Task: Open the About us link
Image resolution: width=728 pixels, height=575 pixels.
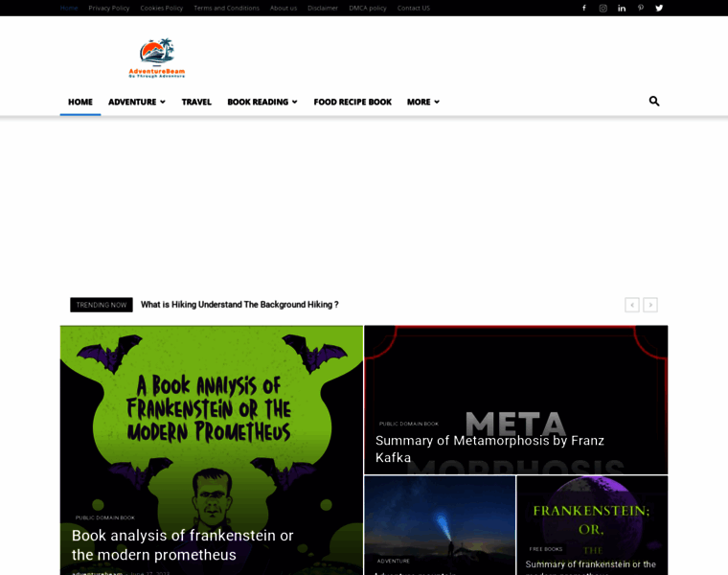Action: click(284, 8)
